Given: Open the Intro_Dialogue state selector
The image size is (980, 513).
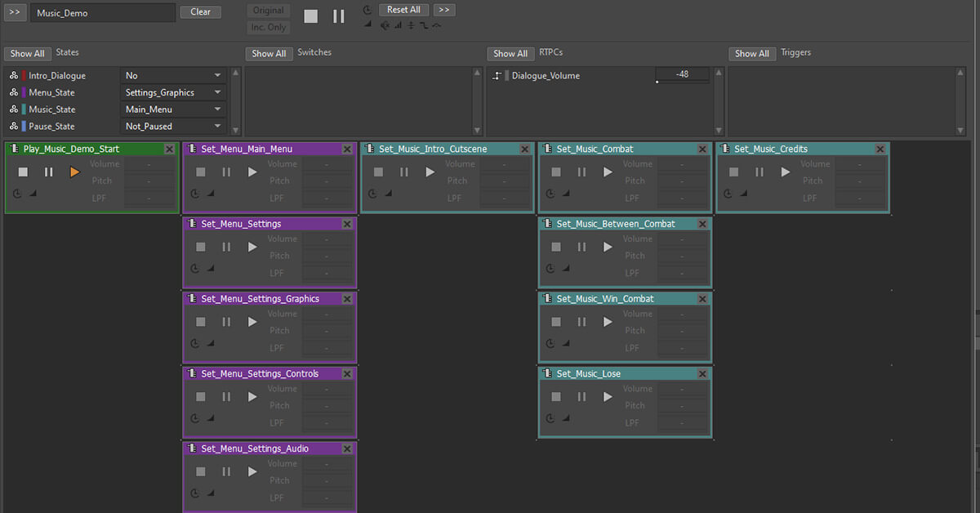Looking at the screenshot, I should tap(172, 74).
